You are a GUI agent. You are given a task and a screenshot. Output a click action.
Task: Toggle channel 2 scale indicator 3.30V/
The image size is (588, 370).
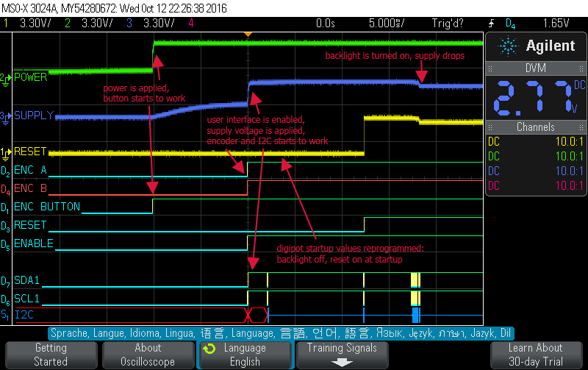pyautogui.click(x=91, y=23)
